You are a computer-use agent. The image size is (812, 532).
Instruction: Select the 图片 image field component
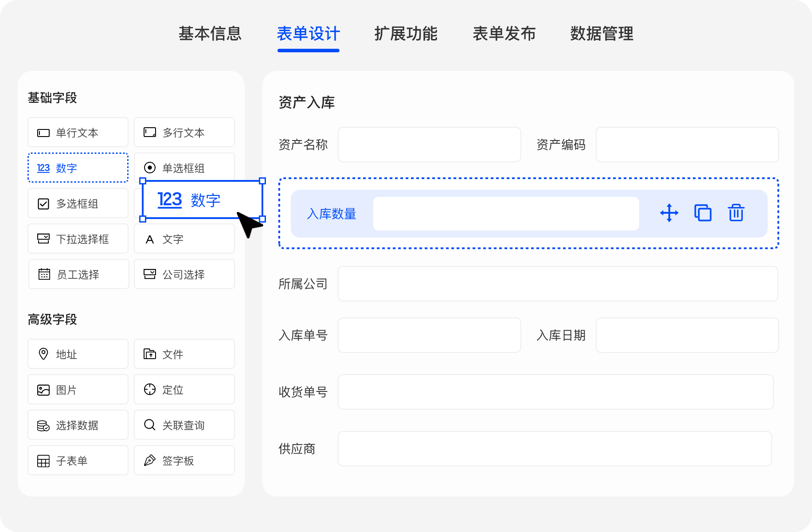[x=78, y=389]
